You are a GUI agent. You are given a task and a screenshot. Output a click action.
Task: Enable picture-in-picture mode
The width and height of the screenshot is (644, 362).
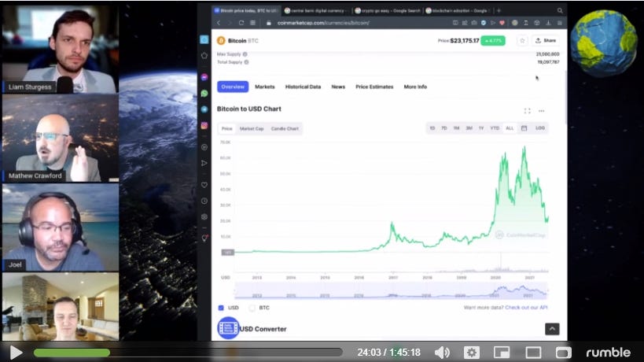502,353
